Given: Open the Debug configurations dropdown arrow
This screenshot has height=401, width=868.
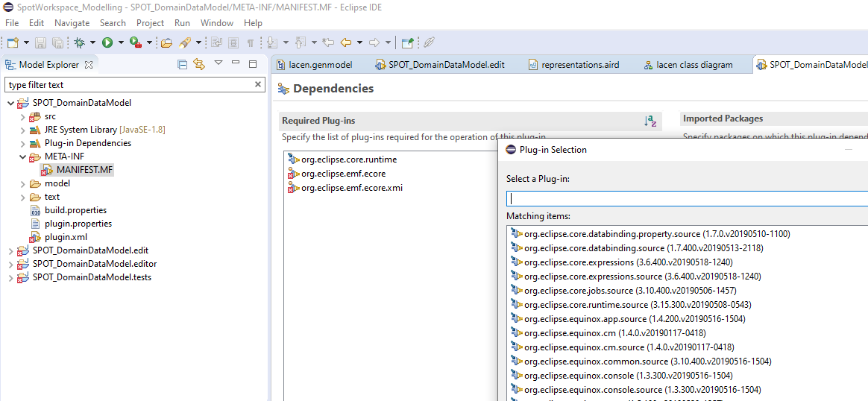Looking at the screenshot, I should pos(92,42).
